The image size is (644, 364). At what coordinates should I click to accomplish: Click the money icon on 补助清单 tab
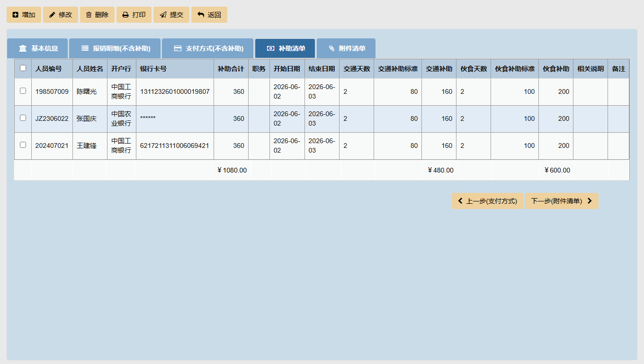click(270, 48)
